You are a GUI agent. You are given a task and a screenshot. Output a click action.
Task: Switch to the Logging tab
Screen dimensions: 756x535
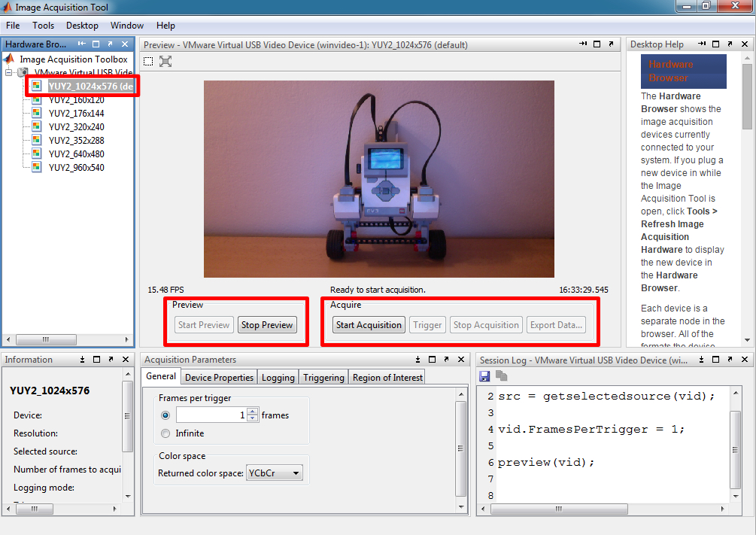278,377
